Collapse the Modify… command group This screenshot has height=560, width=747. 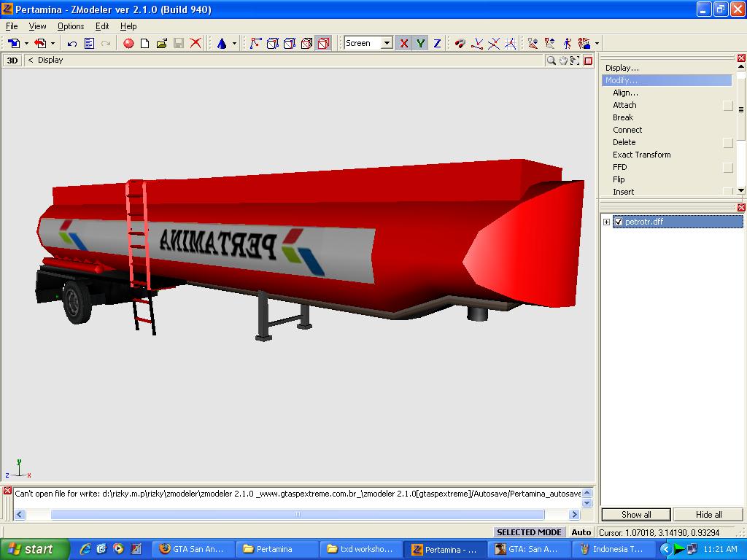click(x=667, y=80)
